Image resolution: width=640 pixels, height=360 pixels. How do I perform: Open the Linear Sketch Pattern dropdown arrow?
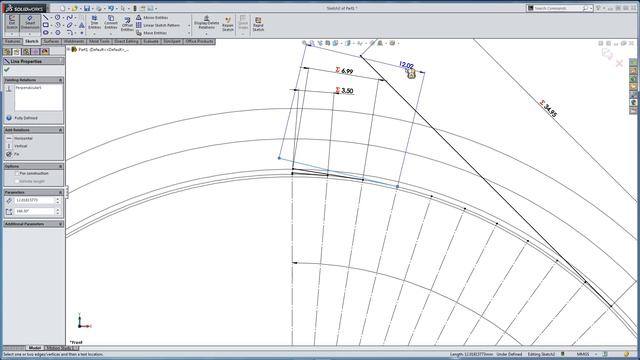click(189, 25)
